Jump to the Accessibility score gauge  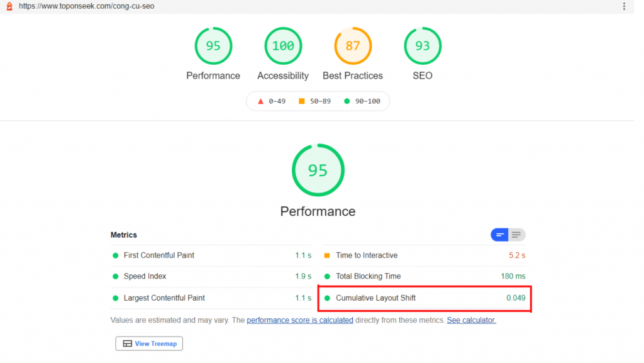pos(283,46)
